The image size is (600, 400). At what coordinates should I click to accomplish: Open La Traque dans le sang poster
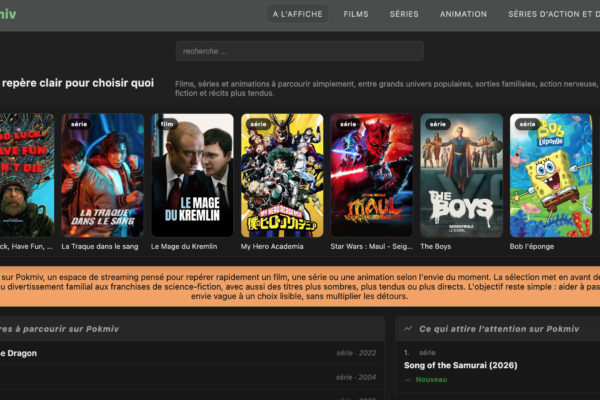point(103,175)
